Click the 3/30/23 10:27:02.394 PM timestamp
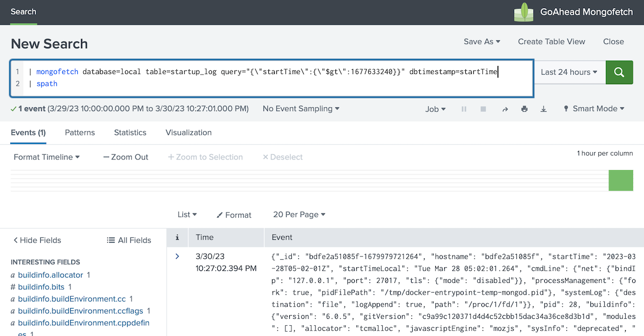644x336 pixels. click(226, 262)
